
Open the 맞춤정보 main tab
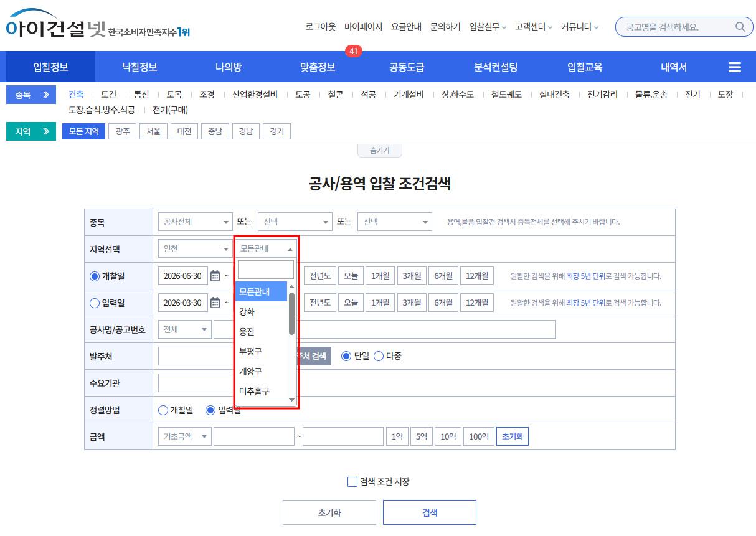pos(318,67)
